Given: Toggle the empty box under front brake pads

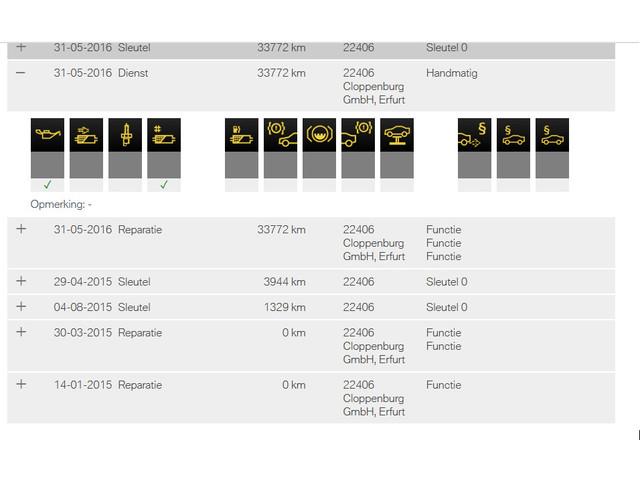Looking at the screenshot, I should [280, 185].
